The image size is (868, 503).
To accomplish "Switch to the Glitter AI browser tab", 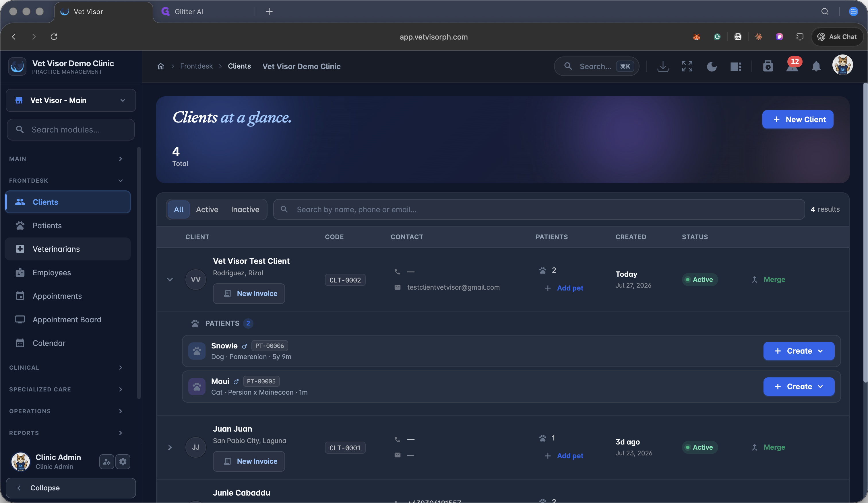I will [203, 12].
